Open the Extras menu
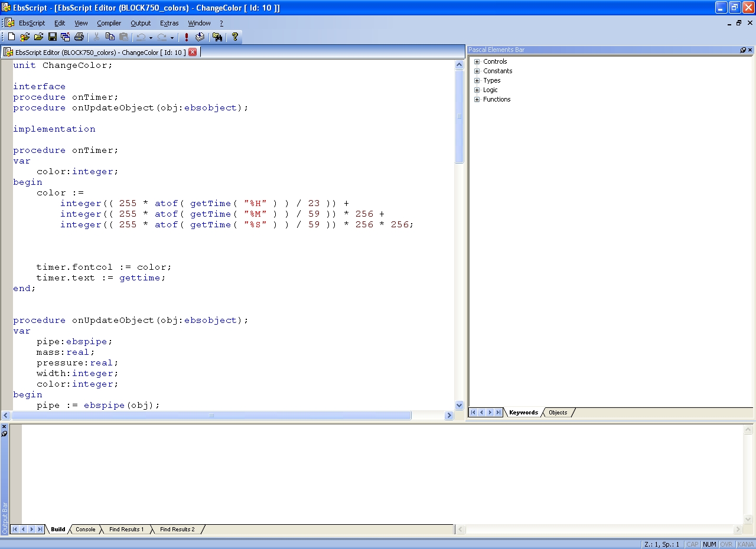The height and width of the screenshot is (549, 756). coord(169,23)
